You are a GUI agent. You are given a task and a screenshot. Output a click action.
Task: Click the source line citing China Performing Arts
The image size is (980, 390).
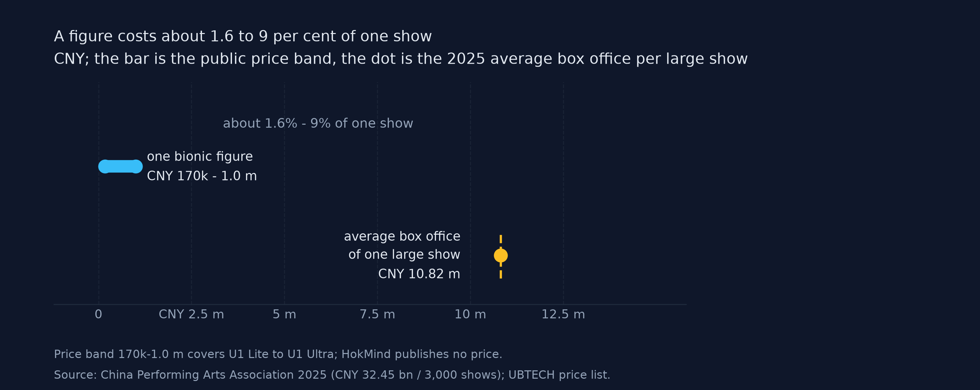[x=332, y=375]
